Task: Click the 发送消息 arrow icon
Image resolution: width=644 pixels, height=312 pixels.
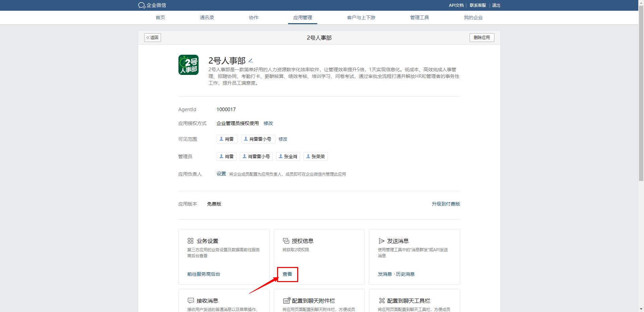Action: (381, 241)
